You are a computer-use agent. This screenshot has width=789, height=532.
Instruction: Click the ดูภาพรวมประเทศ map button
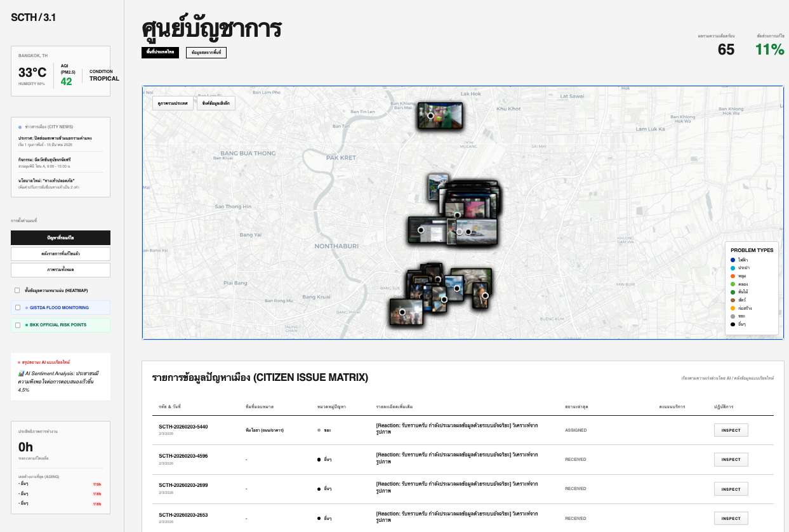point(173,103)
